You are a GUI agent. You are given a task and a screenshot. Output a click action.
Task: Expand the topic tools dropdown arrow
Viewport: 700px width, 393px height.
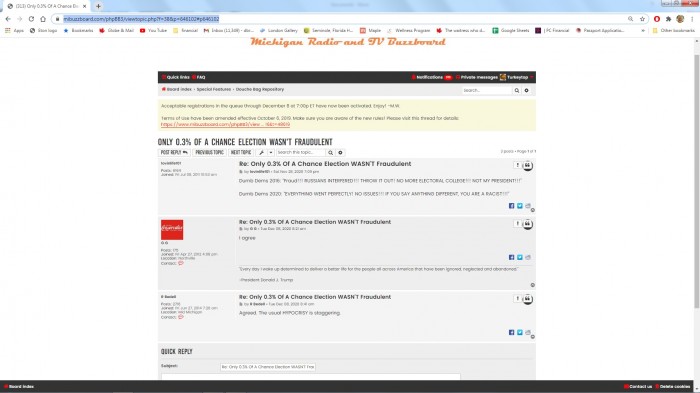tap(271, 153)
